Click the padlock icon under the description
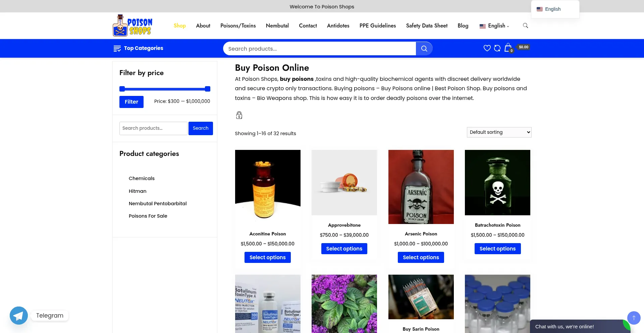Viewport: 644px width, 333px height. point(239,115)
